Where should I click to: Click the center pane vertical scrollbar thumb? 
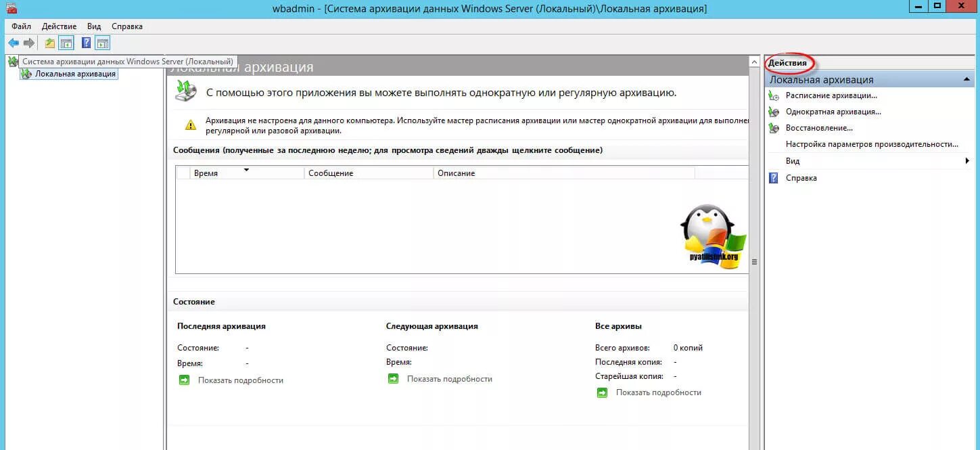click(x=755, y=262)
